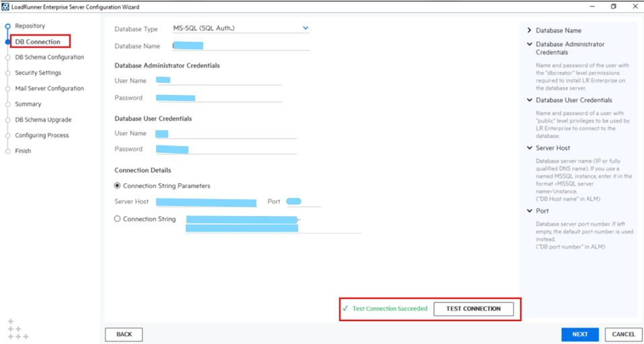
Task: Click the BACK button
Action: coord(124,334)
